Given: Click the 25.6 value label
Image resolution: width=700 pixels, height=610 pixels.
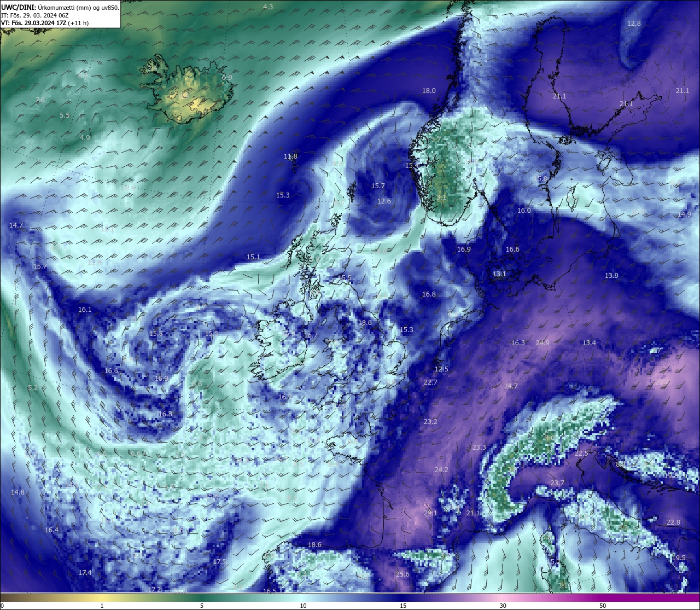Looking at the screenshot, I should [402, 574].
